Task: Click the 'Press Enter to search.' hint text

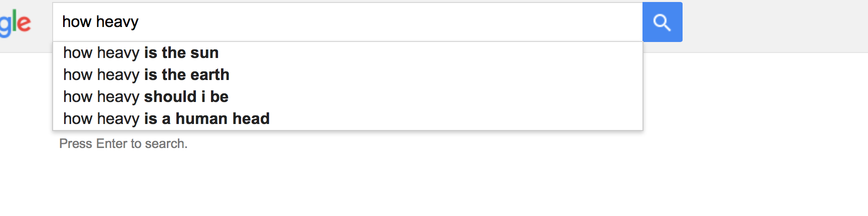Action: point(123,143)
